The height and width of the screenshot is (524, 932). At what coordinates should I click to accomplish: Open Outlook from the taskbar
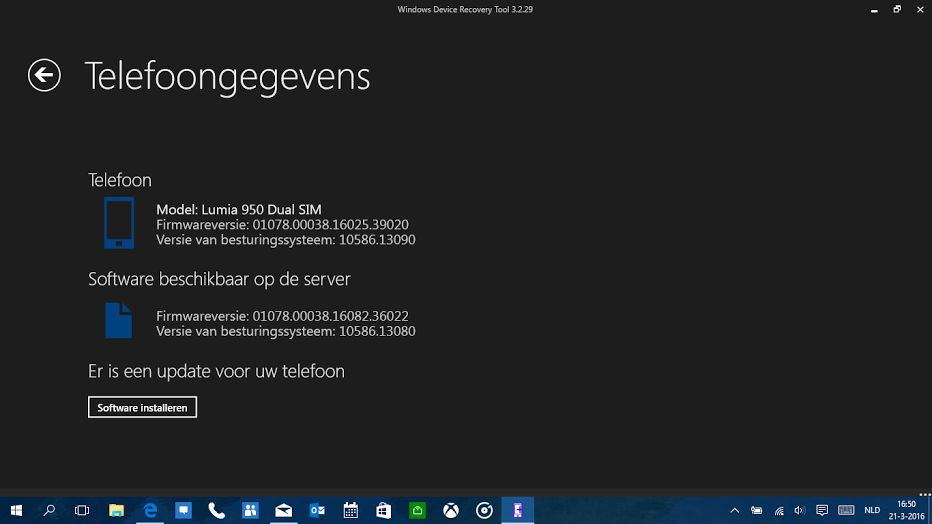317,510
